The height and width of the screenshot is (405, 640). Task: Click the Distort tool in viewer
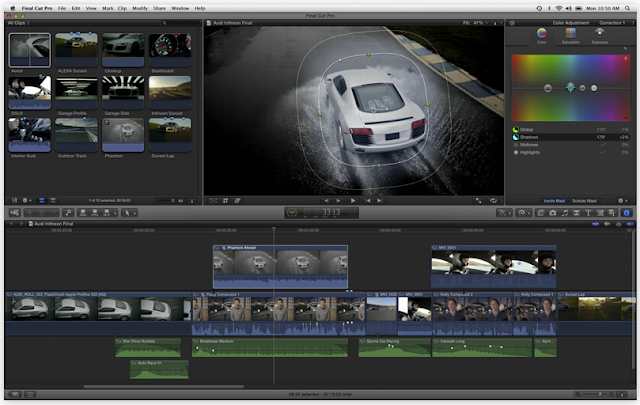coord(237,201)
